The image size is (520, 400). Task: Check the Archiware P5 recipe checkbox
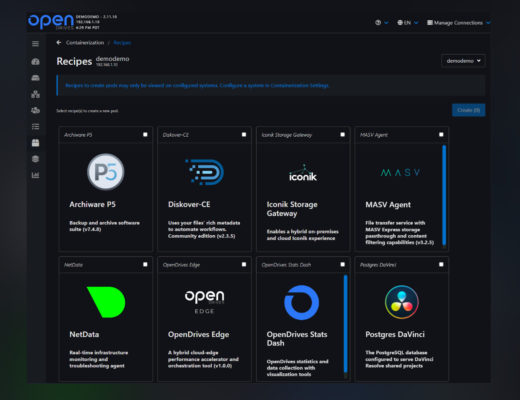pos(145,134)
